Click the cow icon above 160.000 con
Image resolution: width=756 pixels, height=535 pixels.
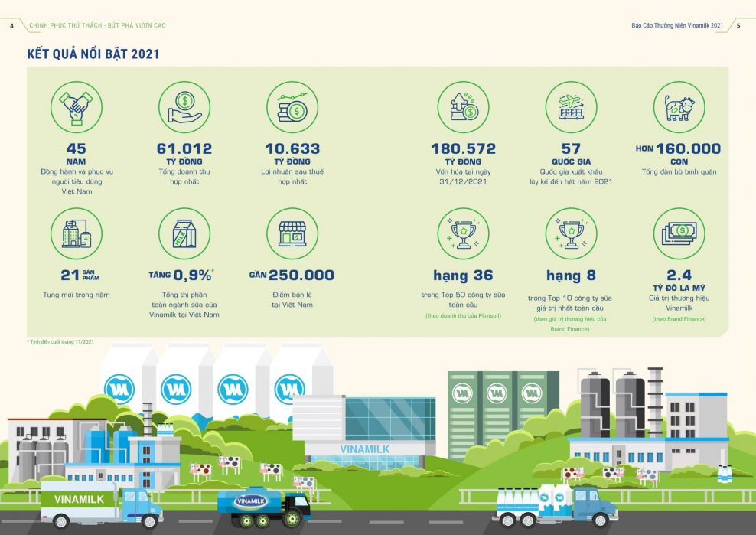[679, 107]
